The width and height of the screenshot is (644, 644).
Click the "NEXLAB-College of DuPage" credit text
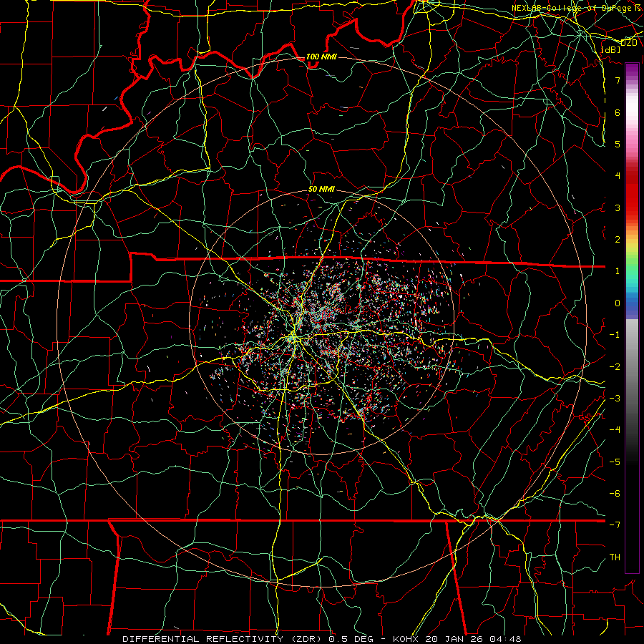(572, 8)
